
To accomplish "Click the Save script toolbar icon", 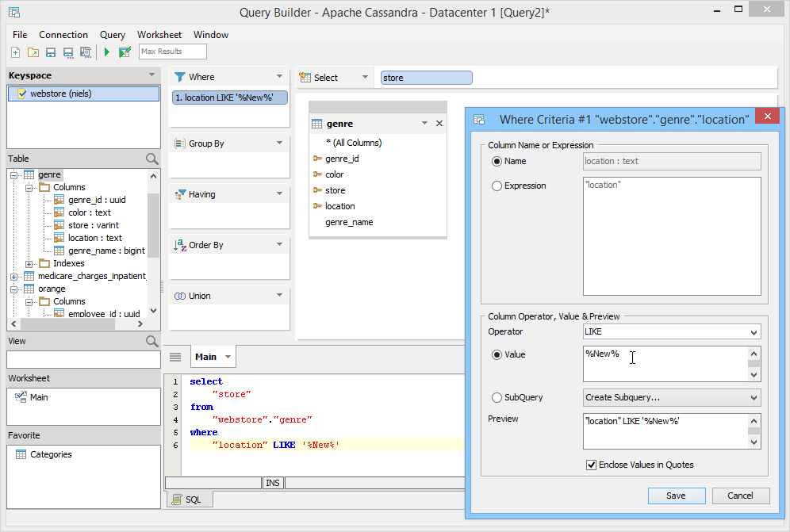I will point(86,52).
